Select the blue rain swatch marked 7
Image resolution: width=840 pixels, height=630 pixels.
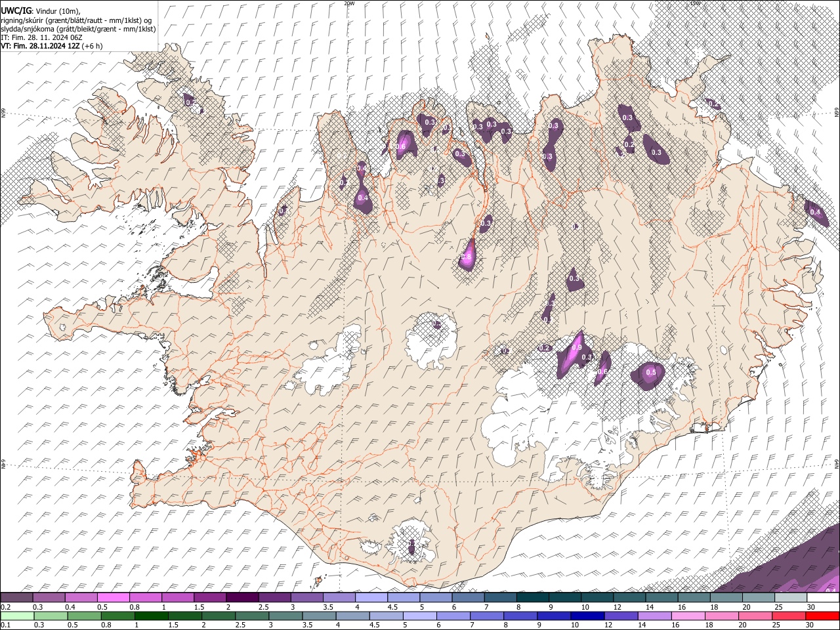click(x=486, y=616)
